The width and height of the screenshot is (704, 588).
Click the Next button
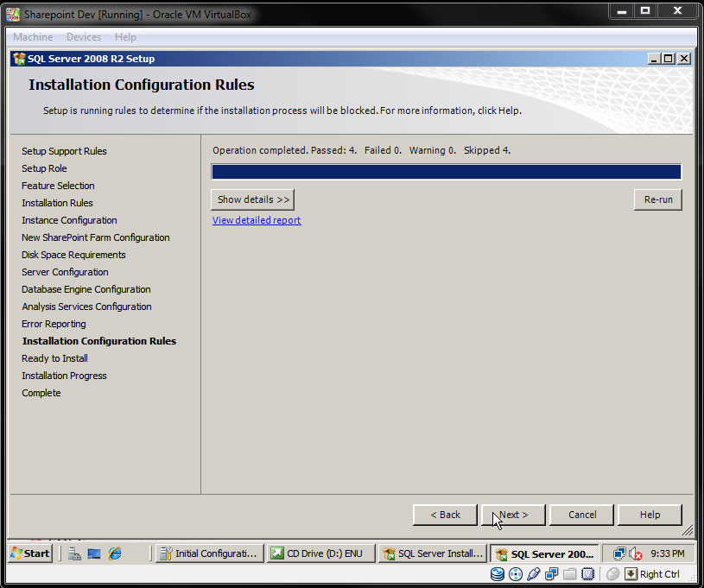513,515
